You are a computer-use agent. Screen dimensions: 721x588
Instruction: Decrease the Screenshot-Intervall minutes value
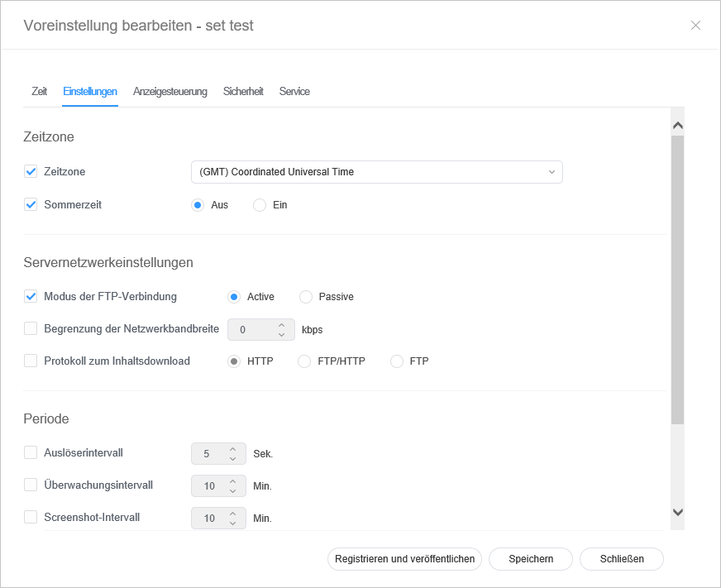pos(232,523)
